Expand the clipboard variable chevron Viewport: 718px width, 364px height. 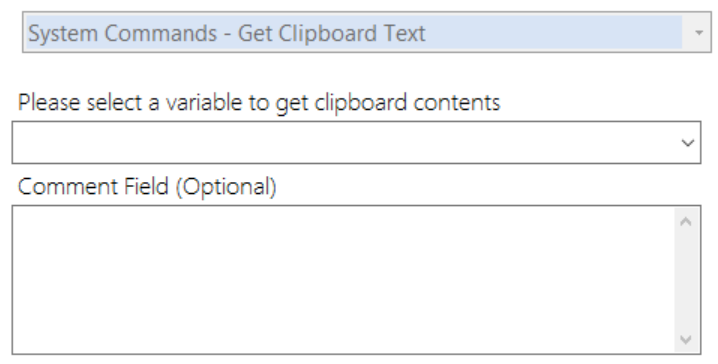coord(687,143)
